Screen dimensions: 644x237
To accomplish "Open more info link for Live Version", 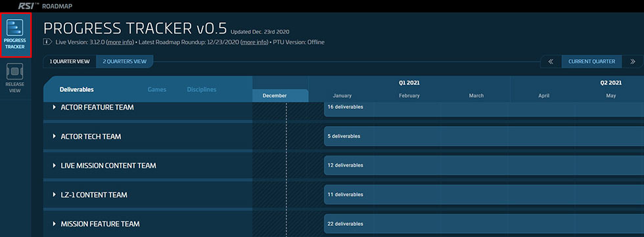I will click(120, 42).
